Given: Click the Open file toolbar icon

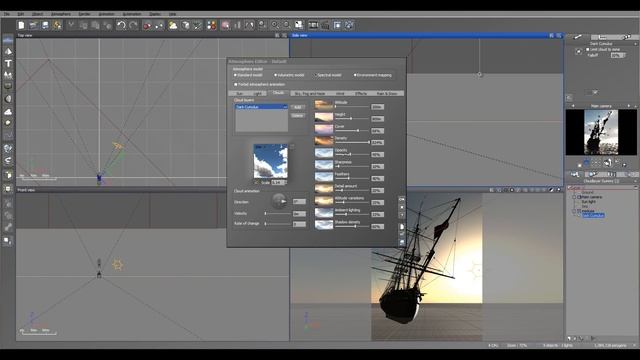Looking at the screenshot, I should point(33,25).
